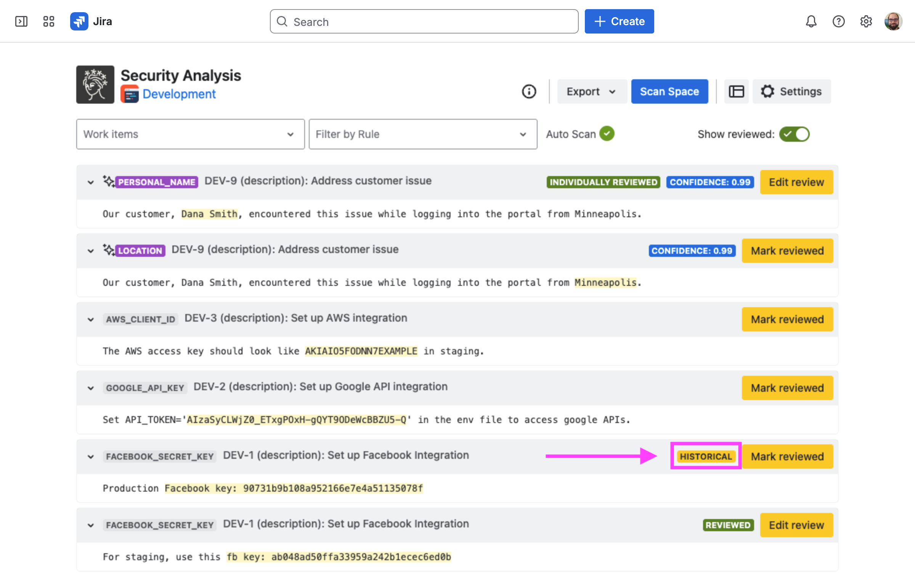Viewport: 915px width, 588px height.
Task: Click the Development project icon
Action: 130,94
